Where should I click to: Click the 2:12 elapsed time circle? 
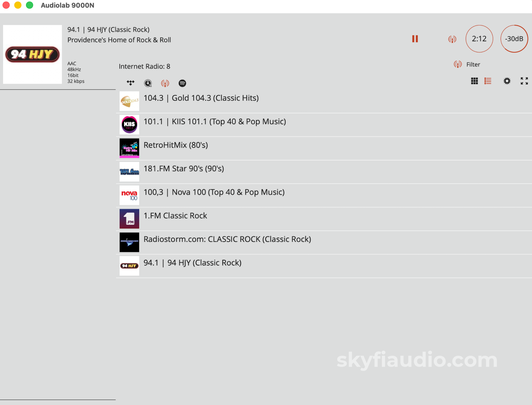click(479, 39)
